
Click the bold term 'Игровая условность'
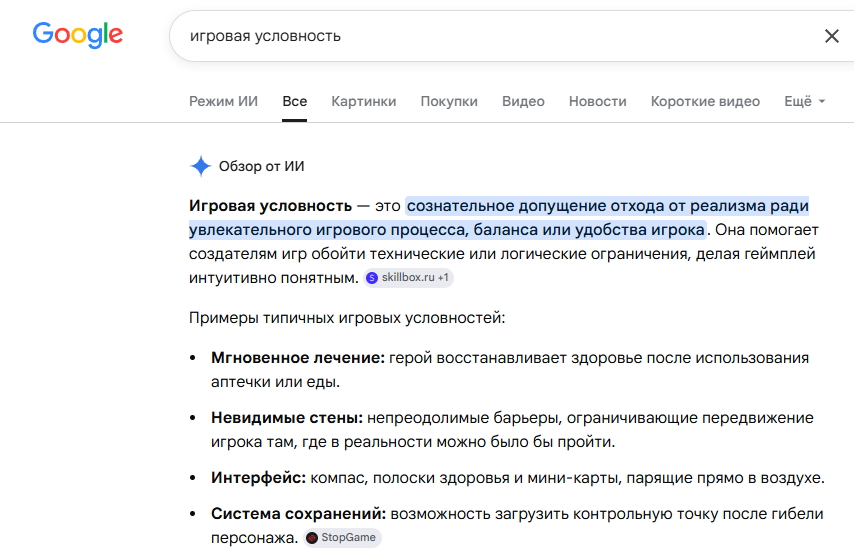[x=270, y=206]
